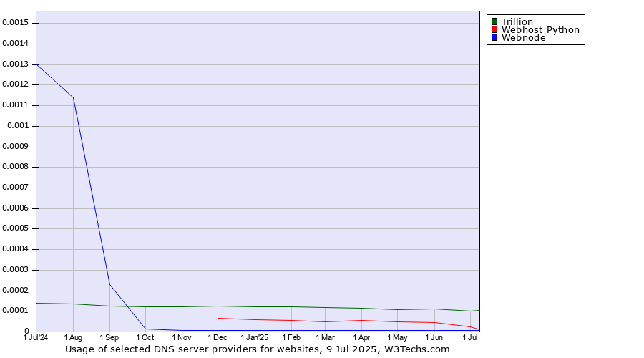Click the Webnode data point at 1 Sep
This screenshot has width=644, height=358.
(x=109, y=284)
